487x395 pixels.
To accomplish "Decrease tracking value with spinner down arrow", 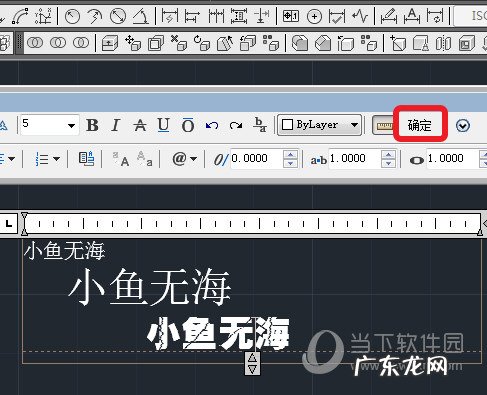I will [388, 163].
